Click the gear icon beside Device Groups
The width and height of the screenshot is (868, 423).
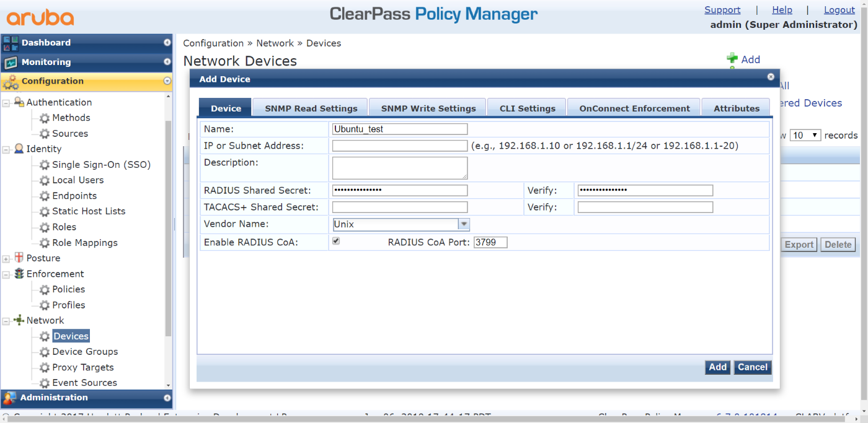click(45, 352)
